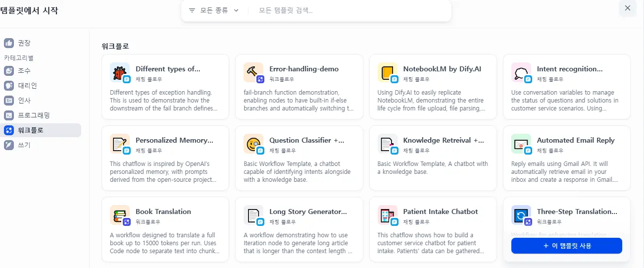Open the Personalized Memory... template title
This screenshot has width=644, height=268.
click(174, 140)
